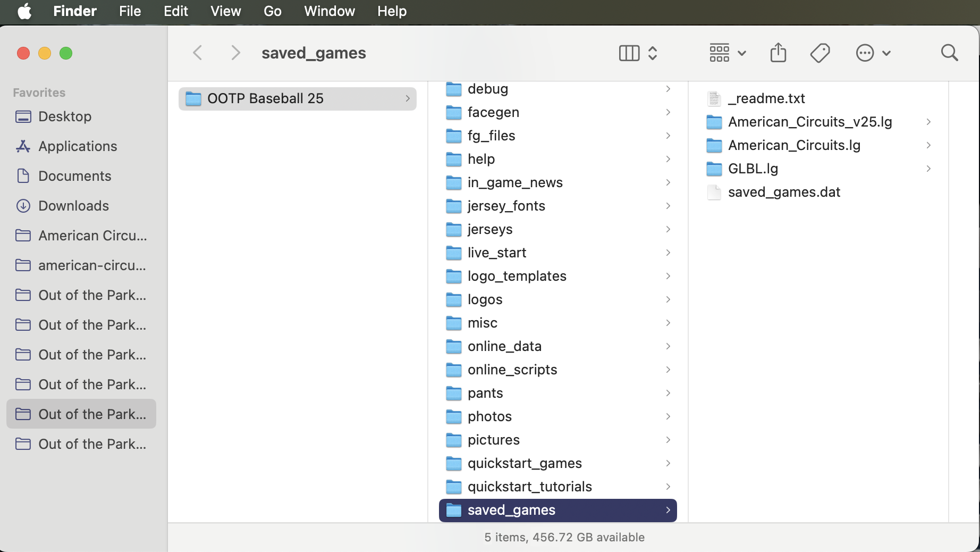The width and height of the screenshot is (980, 552).
Task: Click the help folder icon
Action: click(454, 159)
